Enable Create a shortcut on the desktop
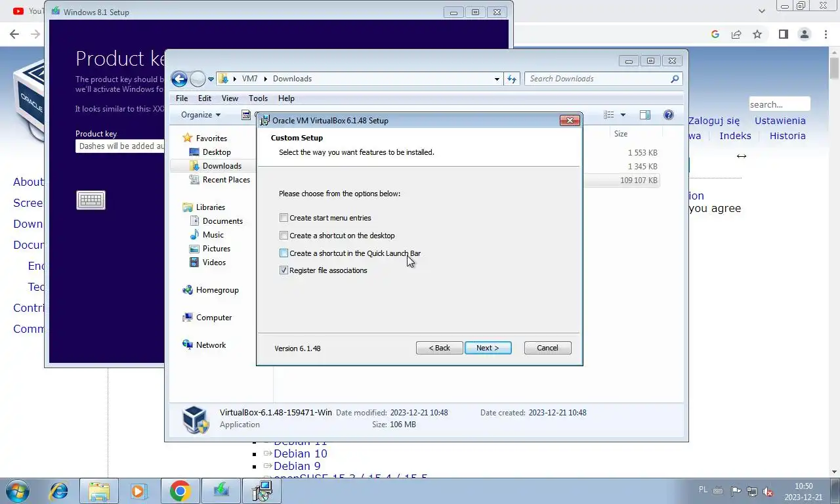Viewport: 840px width, 504px height. pos(283,236)
